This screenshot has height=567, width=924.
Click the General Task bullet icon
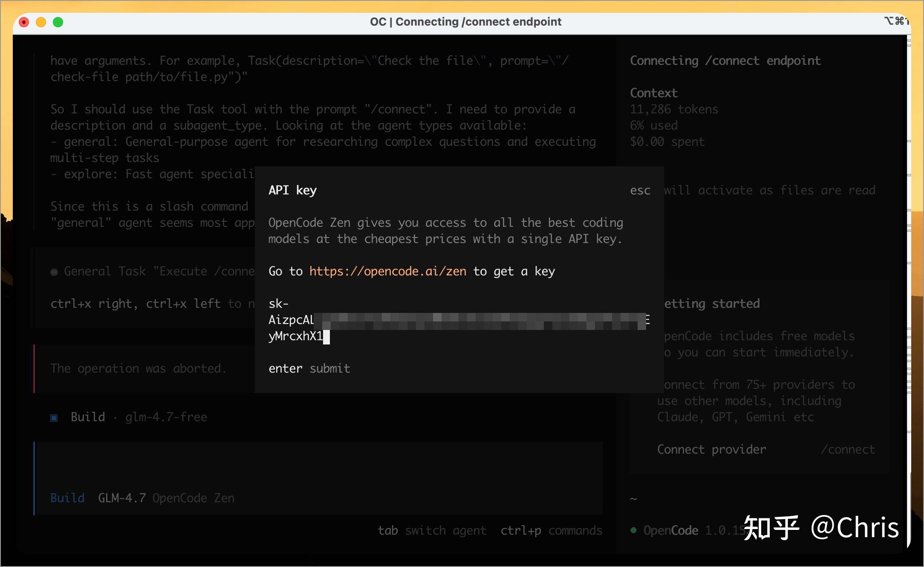pyautogui.click(x=54, y=272)
